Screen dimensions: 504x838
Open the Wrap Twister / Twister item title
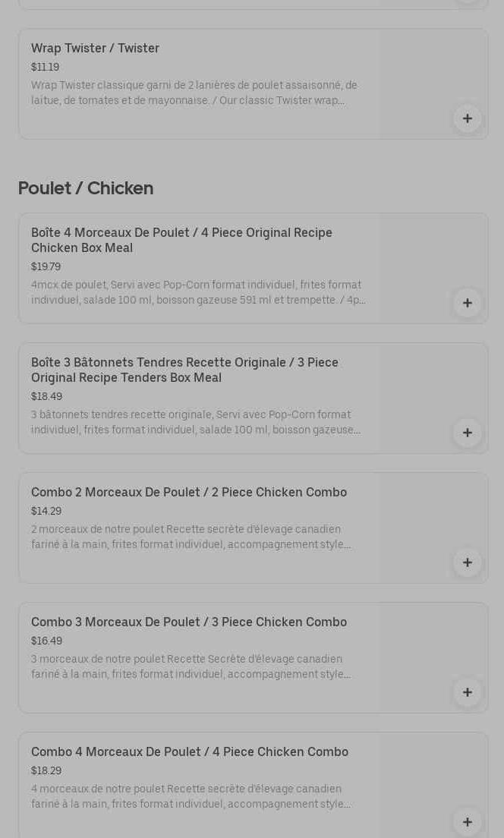pyautogui.click(x=95, y=49)
